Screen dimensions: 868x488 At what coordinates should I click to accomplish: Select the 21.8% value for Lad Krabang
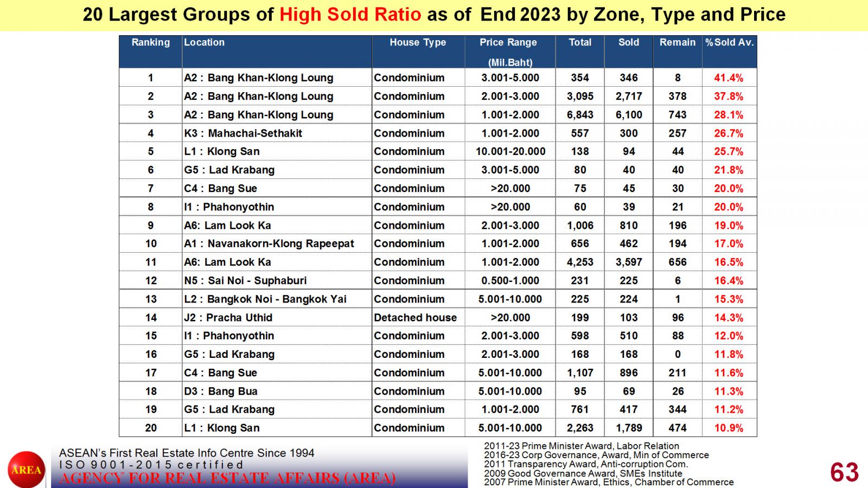(729, 170)
